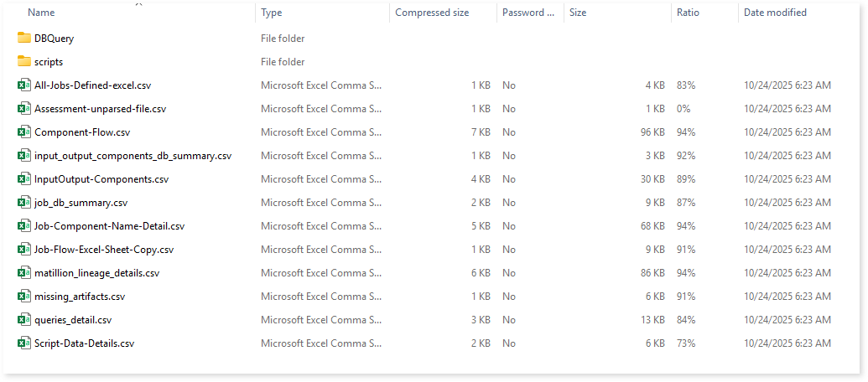Click the scripts folder icon
This screenshot has height=382, width=868.
click(x=24, y=62)
